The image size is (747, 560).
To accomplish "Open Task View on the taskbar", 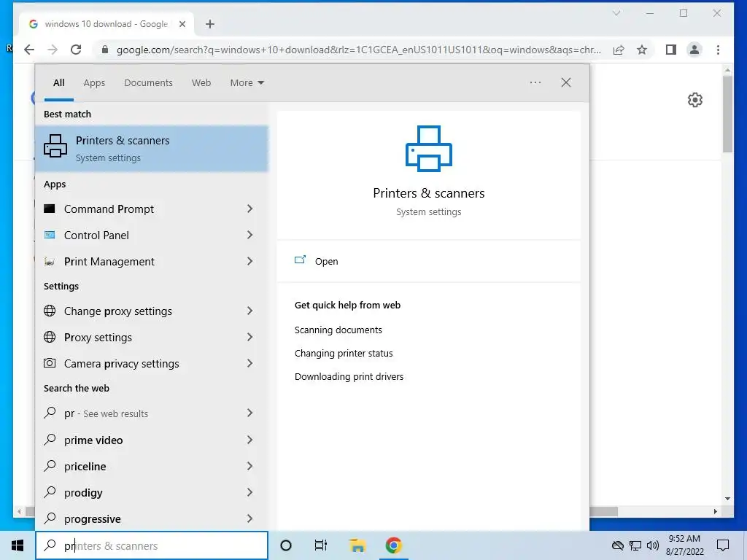I will 321,545.
